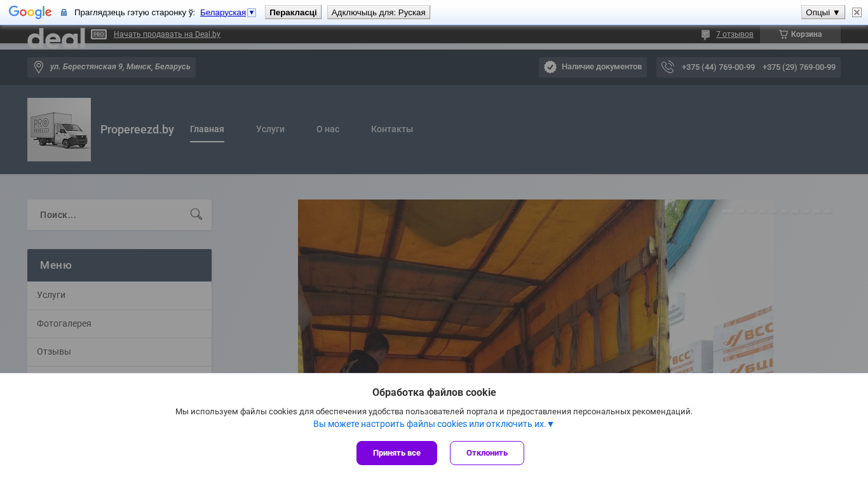Decline cookies with Отклонить button
The height and width of the screenshot is (488, 868).
pos(487,453)
